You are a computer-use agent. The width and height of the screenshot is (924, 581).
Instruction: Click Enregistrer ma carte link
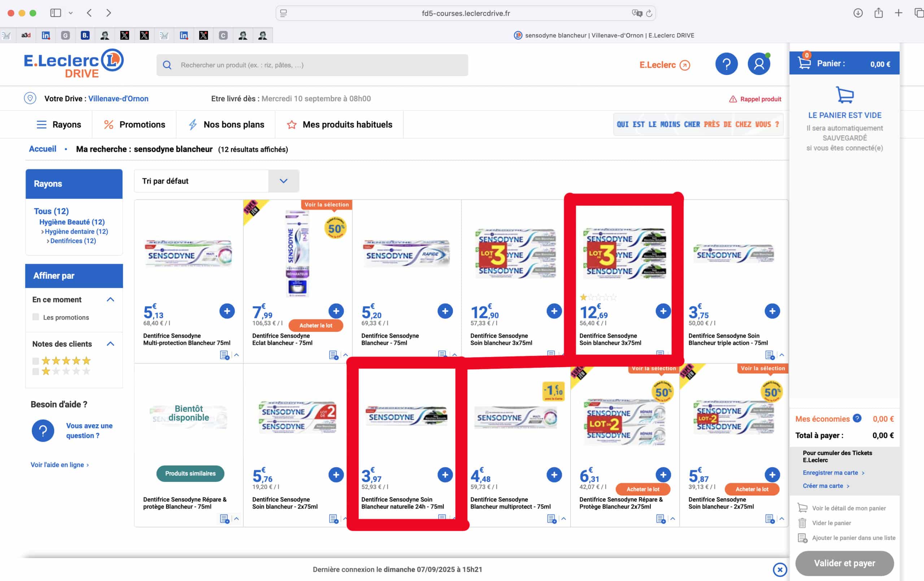[833, 472]
